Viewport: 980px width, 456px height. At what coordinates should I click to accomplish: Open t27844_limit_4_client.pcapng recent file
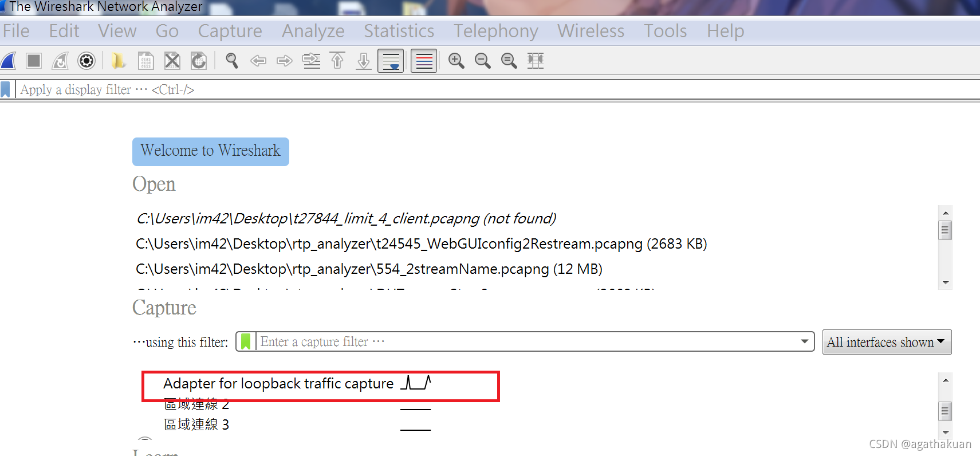[x=346, y=218]
